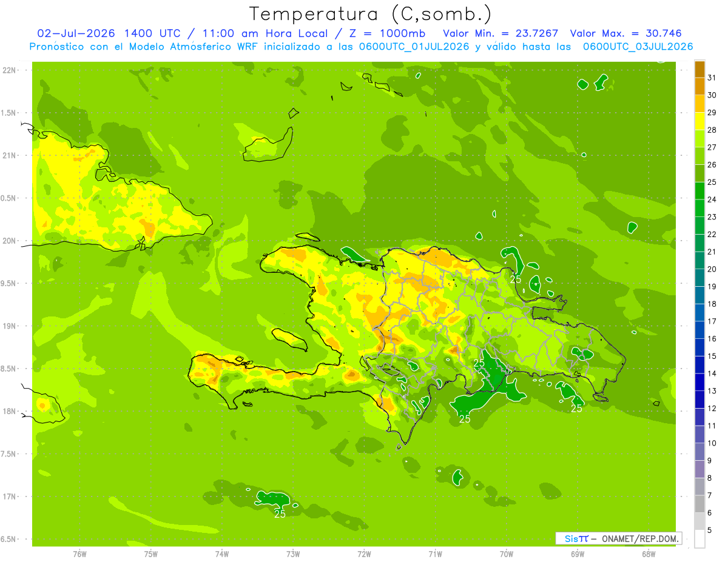The width and height of the screenshot is (728, 562).
Task: Click the color bar value label '23'
Action: pos(712,217)
